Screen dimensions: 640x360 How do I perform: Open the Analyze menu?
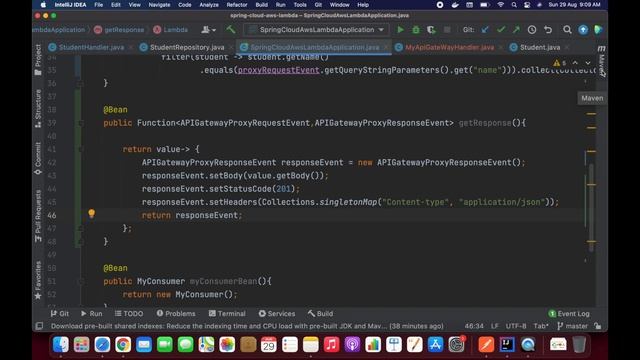click(x=209, y=5)
